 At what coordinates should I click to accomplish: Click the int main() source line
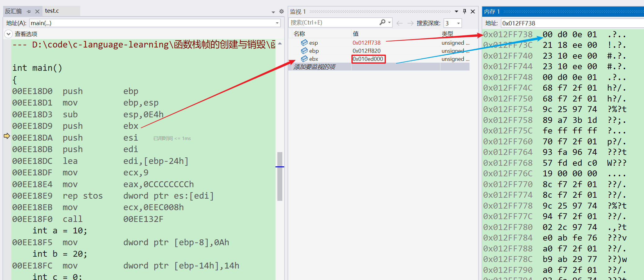(x=37, y=68)
